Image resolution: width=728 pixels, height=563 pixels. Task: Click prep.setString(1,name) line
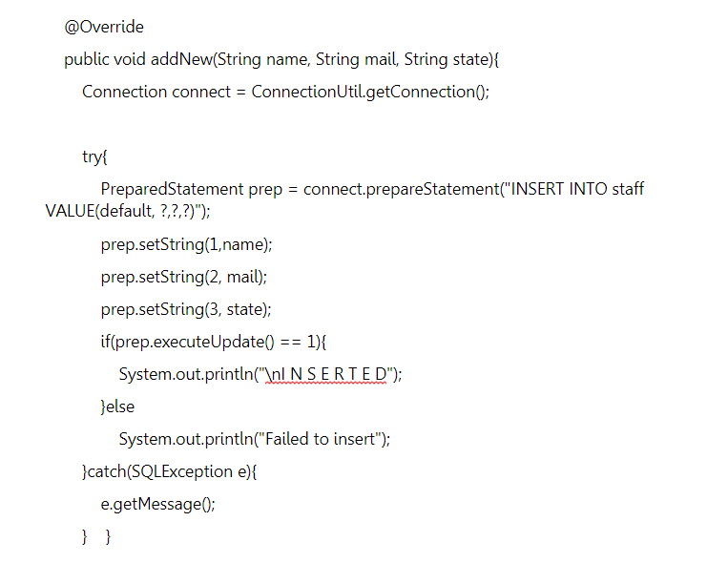click(186, 244)
